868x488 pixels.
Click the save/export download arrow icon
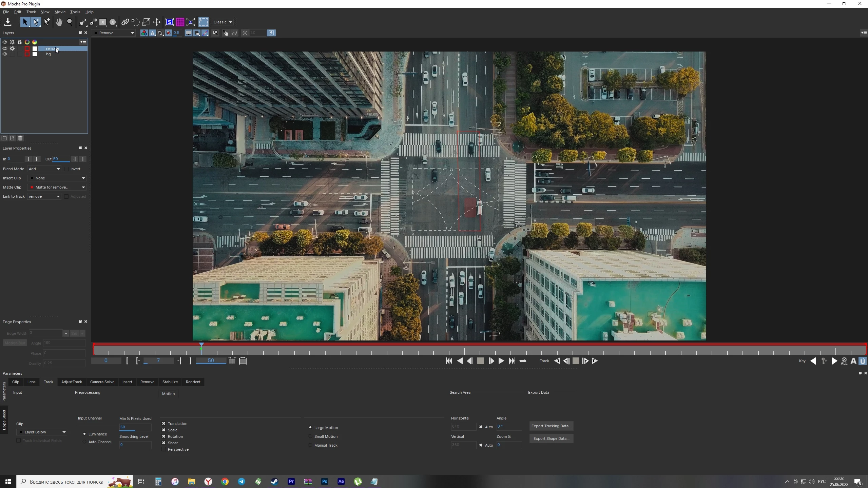8,22
